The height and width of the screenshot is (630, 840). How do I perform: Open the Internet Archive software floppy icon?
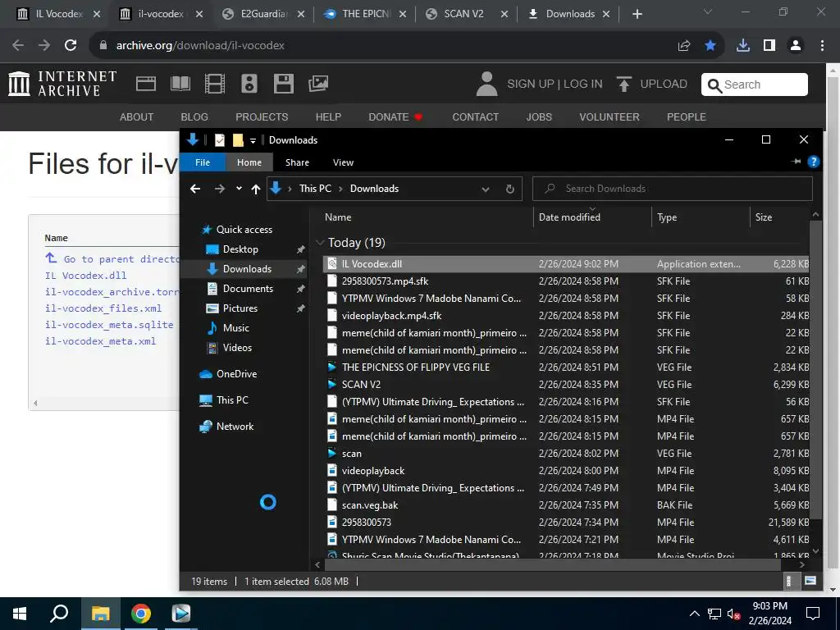click(283, 84)
